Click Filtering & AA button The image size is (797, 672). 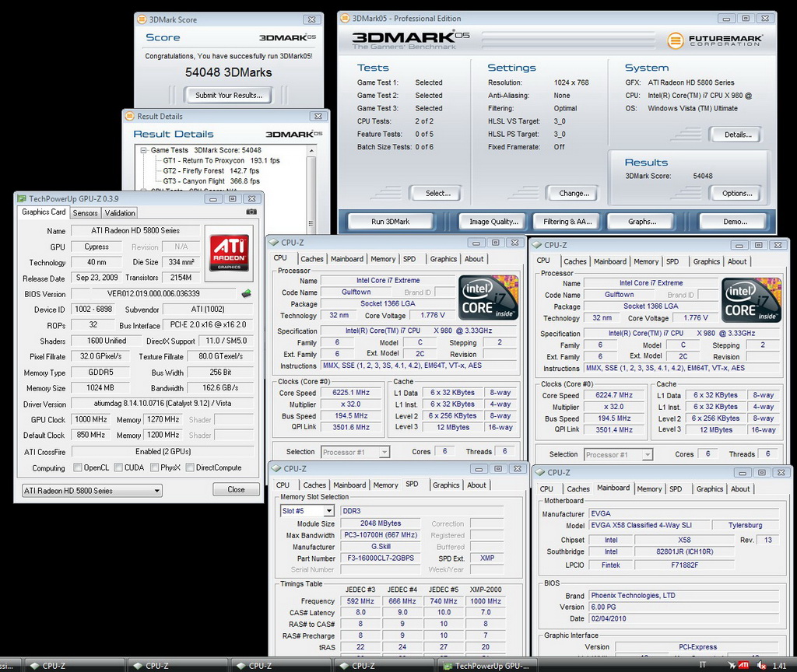[567, 222]
